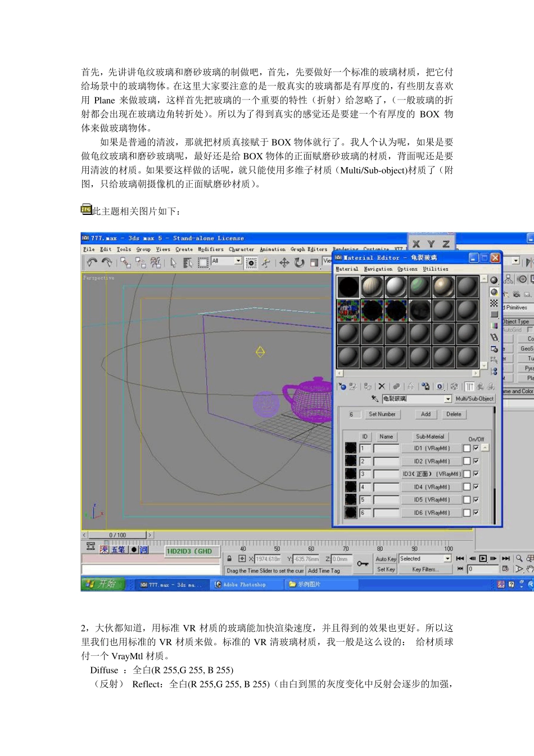Click the Play Animation button

pyautogui.click(x=483, y=559)
